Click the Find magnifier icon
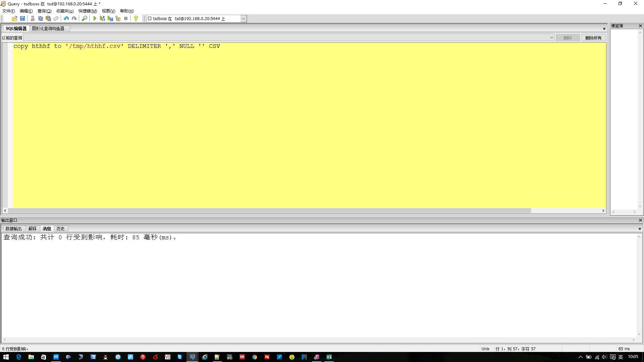This screenshot has height=362, width=644. (85, 19)
